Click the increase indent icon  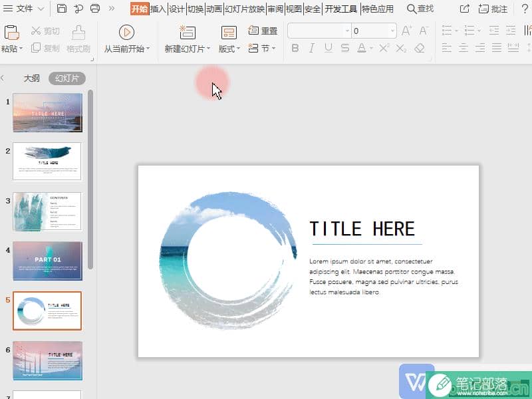point(511,31)
